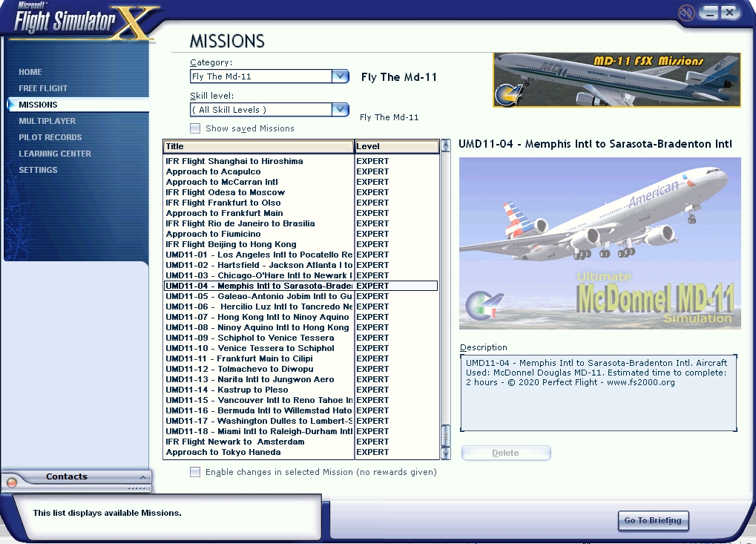Screen dimensions: 756x544
Task: Select UMD11-01 Los Angeles Intl mission
Action: coord(301,255)
